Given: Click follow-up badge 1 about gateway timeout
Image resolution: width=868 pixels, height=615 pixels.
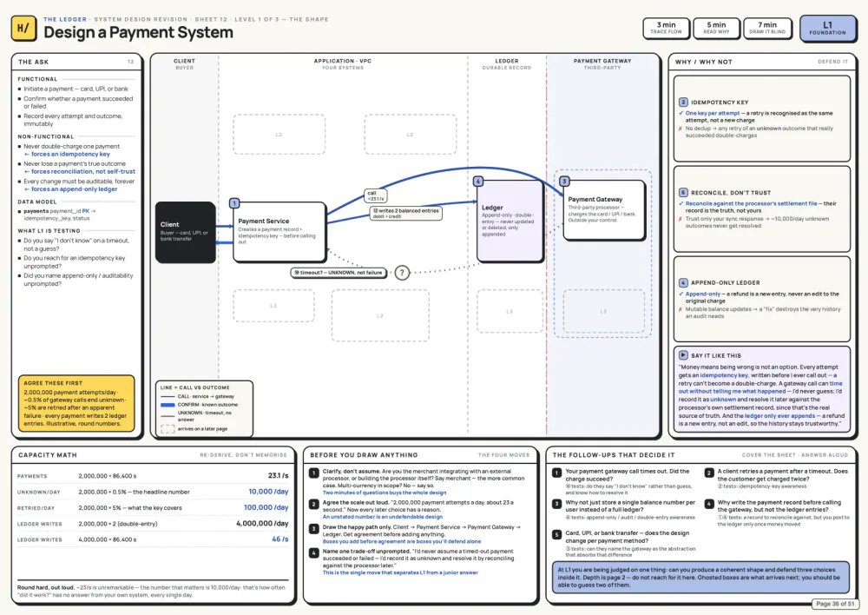Looking at the screenshot, I should [x=557, y=473].
